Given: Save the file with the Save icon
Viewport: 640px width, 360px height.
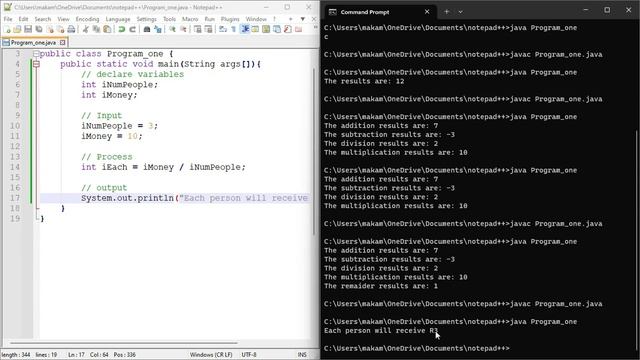Looking at the screenshot, I should click(x=28, y=29).
